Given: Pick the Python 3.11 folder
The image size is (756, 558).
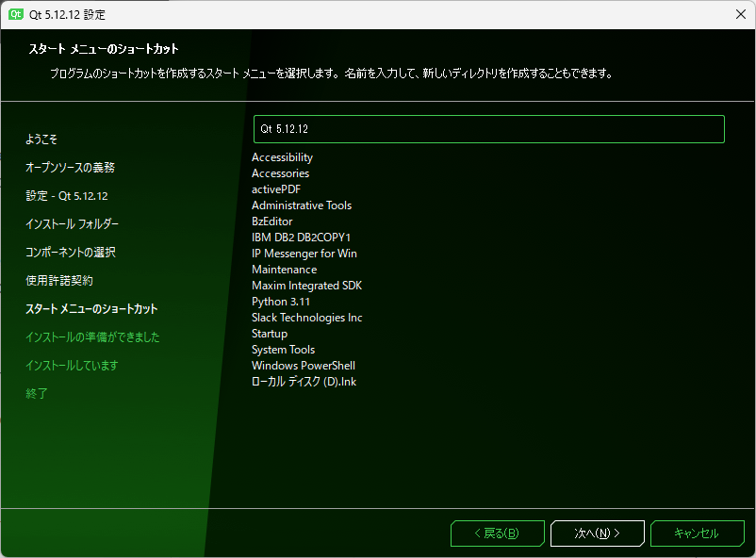Looking at the screenshot, I should click(281, 302).
